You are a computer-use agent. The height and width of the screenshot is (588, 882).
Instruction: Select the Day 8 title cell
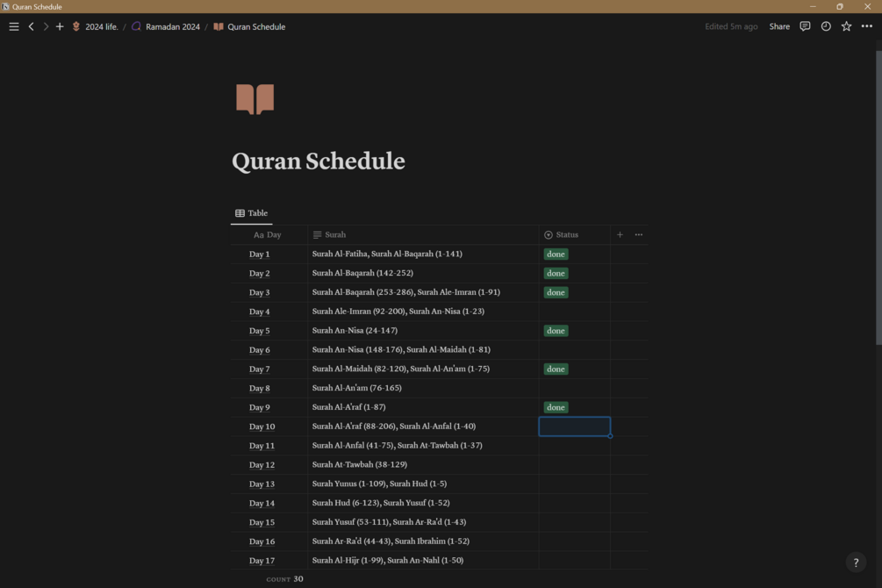click(x=269, y=388)
